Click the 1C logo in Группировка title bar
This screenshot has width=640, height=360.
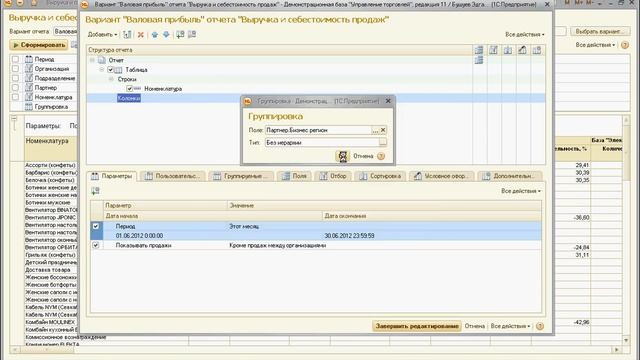tap(247, 101)
